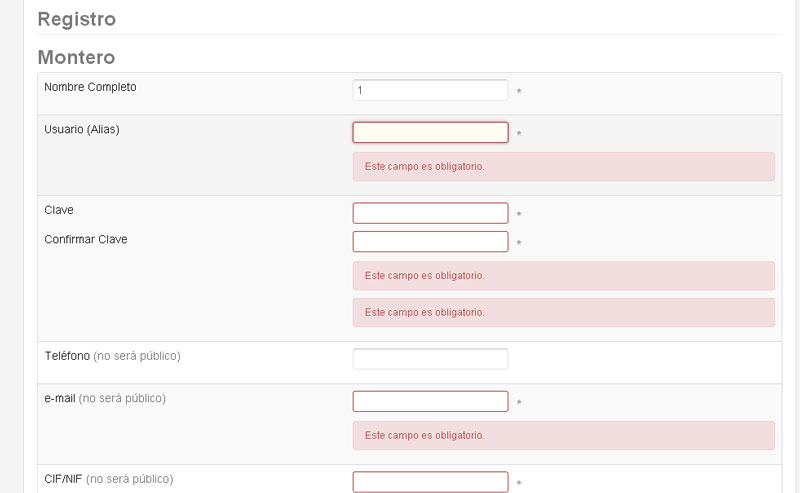Select the Clave password field

coord(430,213)
